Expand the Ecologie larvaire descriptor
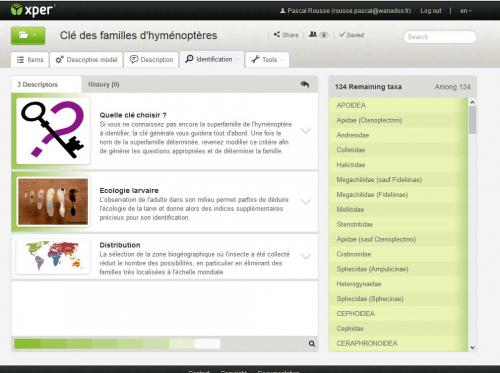 (305, 202)
